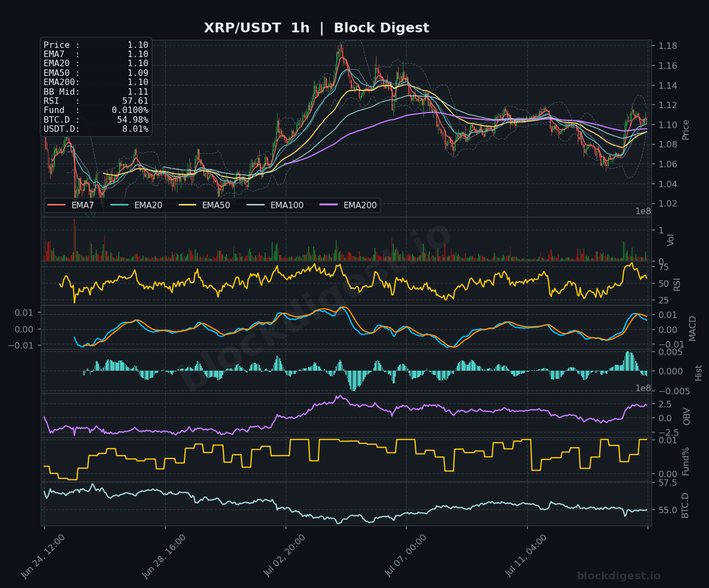The image size is (709, 588).
Task: Click the USDT.D 8.01% stats row
Action: pos(96,129)
